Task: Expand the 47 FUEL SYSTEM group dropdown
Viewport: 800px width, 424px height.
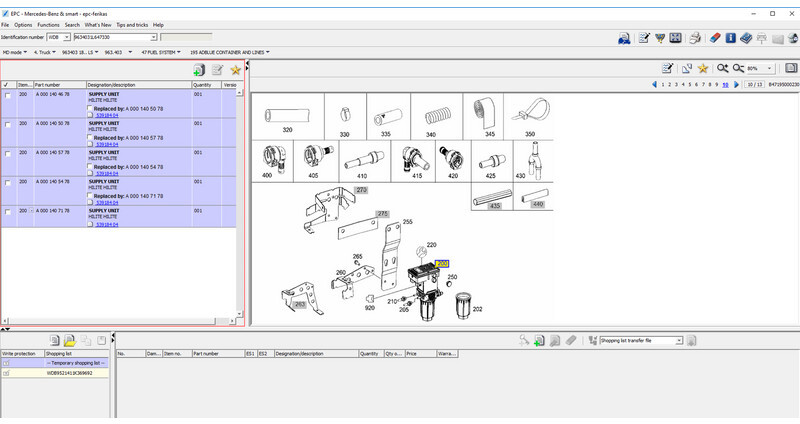Action: tap(183, 51)
